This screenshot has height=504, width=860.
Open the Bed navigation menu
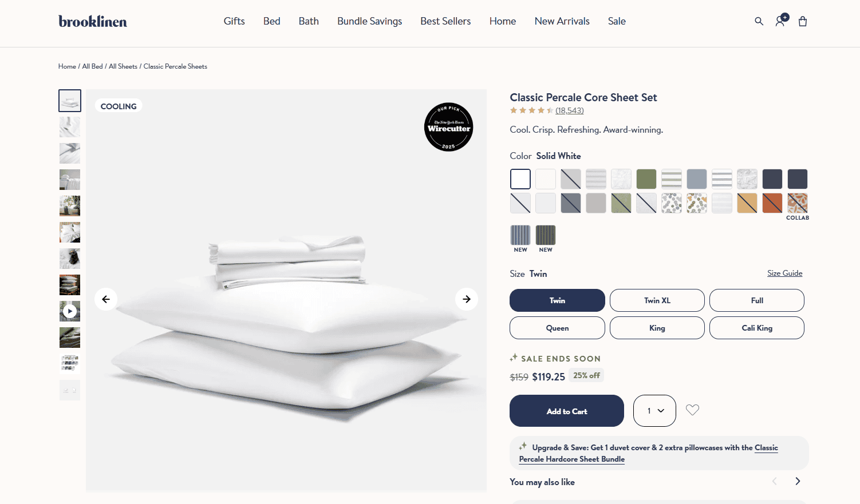point(272,21)
